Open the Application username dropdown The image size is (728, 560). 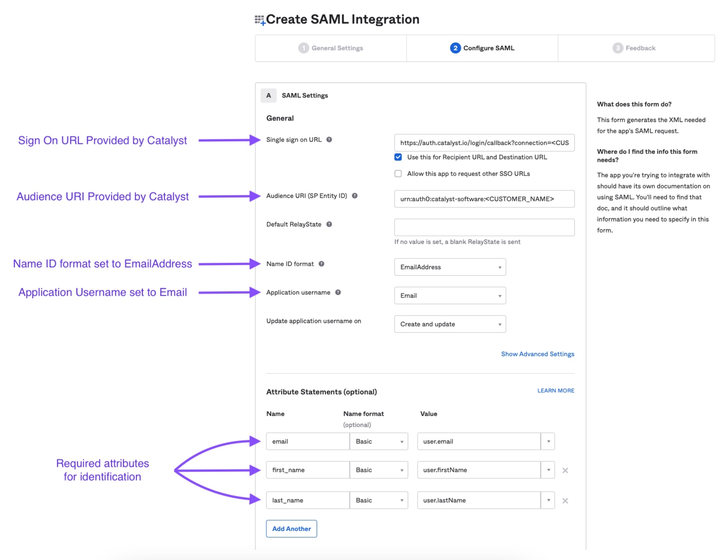[x=450, y=296]
